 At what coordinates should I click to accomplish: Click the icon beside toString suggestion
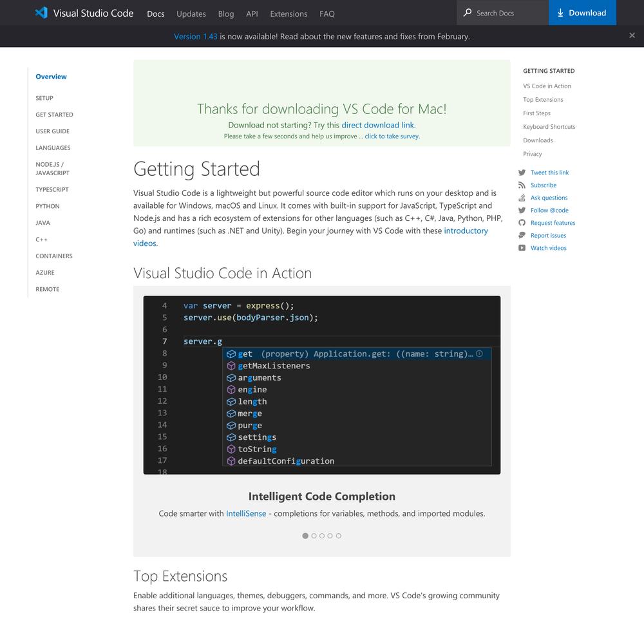tap(231, 450)
